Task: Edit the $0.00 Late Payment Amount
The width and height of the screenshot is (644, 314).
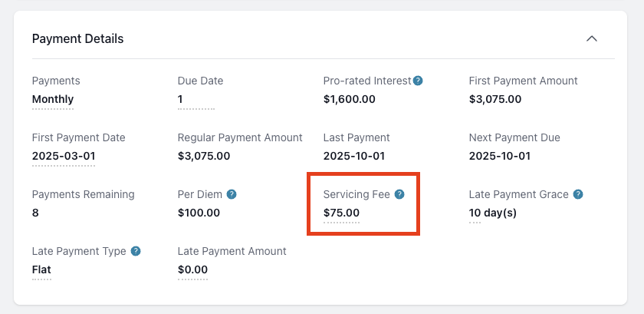Action: click(x=192, y=269)
